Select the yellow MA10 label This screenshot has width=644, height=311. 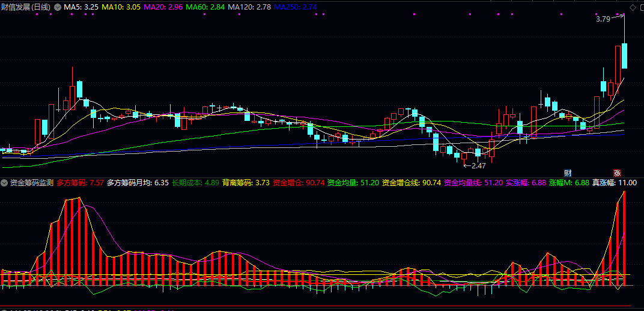(121, 7)
